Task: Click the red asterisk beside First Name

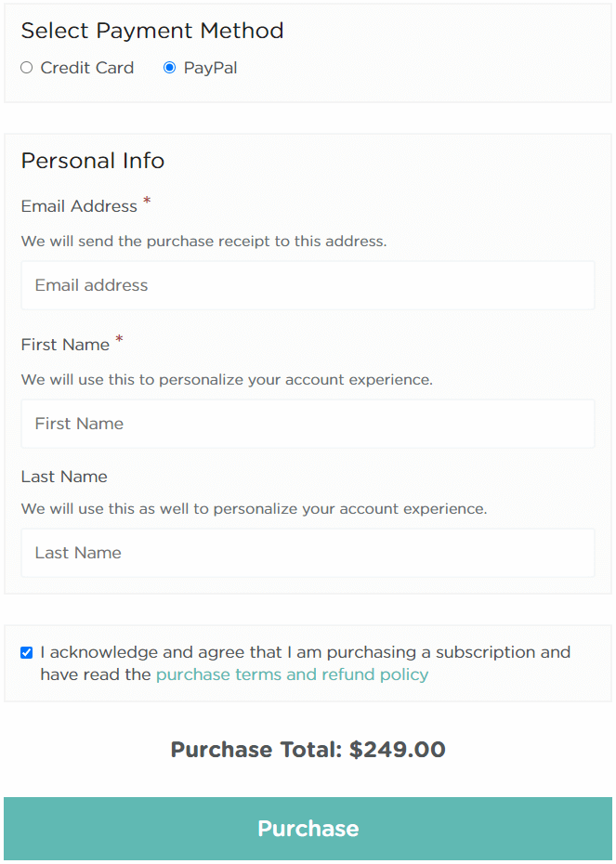Action: (119, 339)
